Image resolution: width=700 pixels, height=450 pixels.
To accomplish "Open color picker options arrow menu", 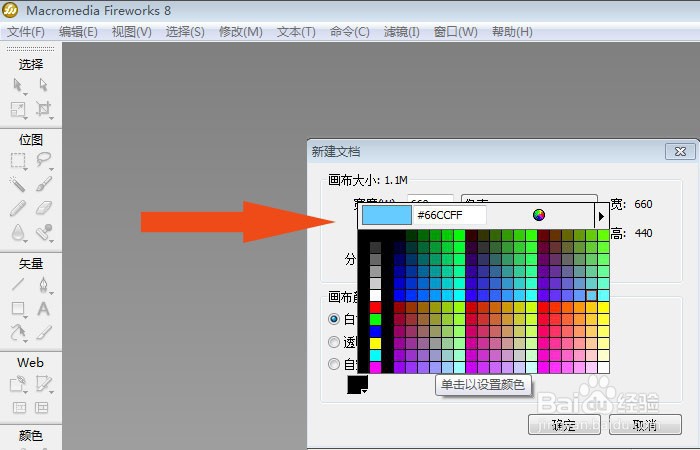I will pyautogui.click(x=601, y=216).
